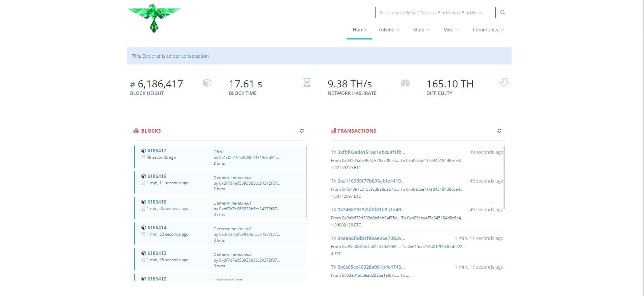This screenshot has height=296, width=644.
Task: Click cube icon beside block 6186413
Action: point(144,253)
